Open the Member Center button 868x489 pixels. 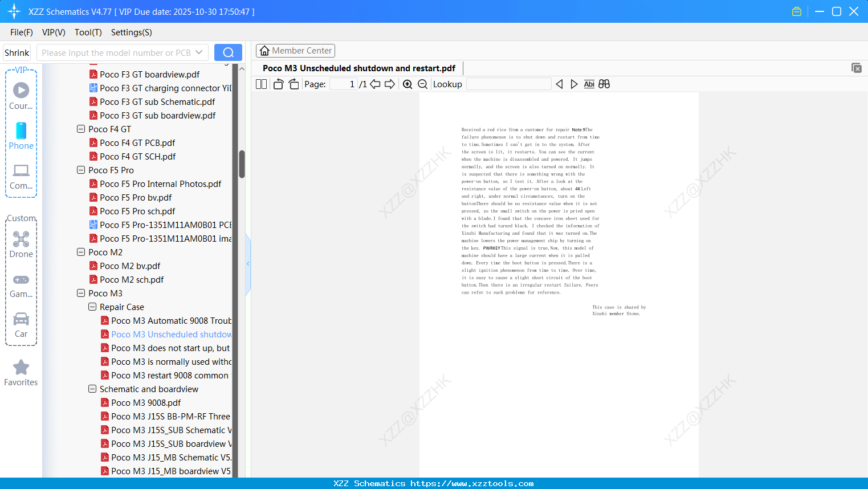point(295,51)
